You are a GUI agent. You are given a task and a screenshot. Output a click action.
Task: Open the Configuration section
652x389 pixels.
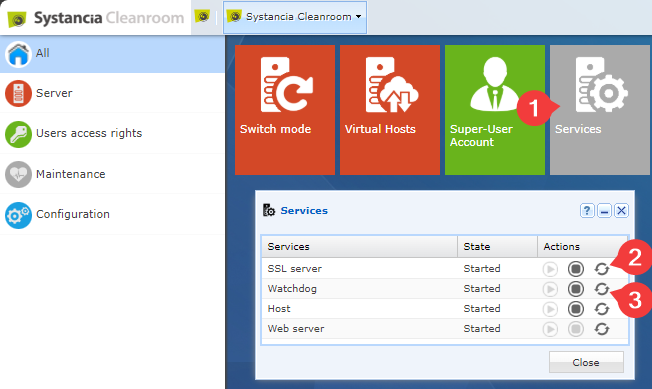pos(112,214)
